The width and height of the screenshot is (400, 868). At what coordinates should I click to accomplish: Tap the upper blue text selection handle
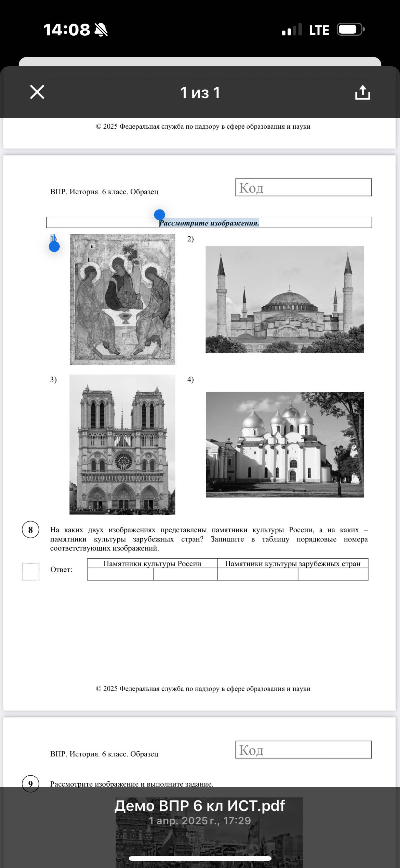click(x=159, y=215)
